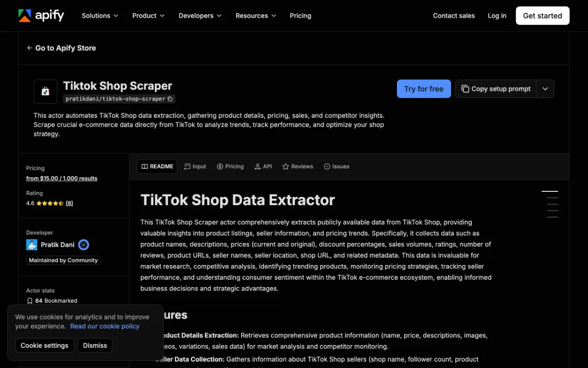
Task: Click Copy setup prompt button
Action: point(496,89)
